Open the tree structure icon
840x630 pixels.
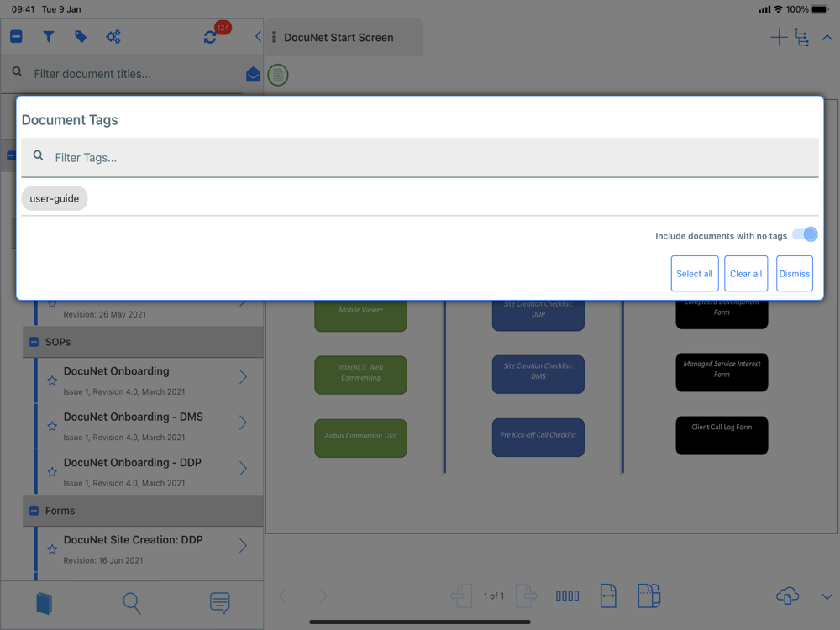click(802, 37)
